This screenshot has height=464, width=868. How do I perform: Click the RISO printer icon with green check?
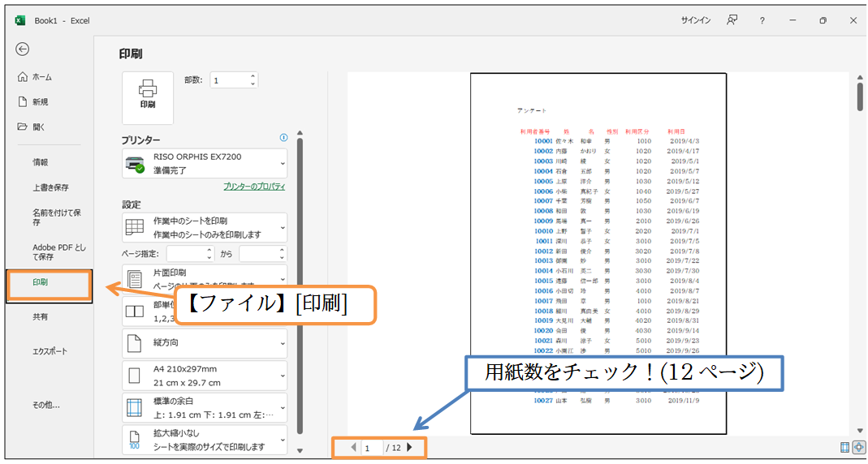point(136,164)
